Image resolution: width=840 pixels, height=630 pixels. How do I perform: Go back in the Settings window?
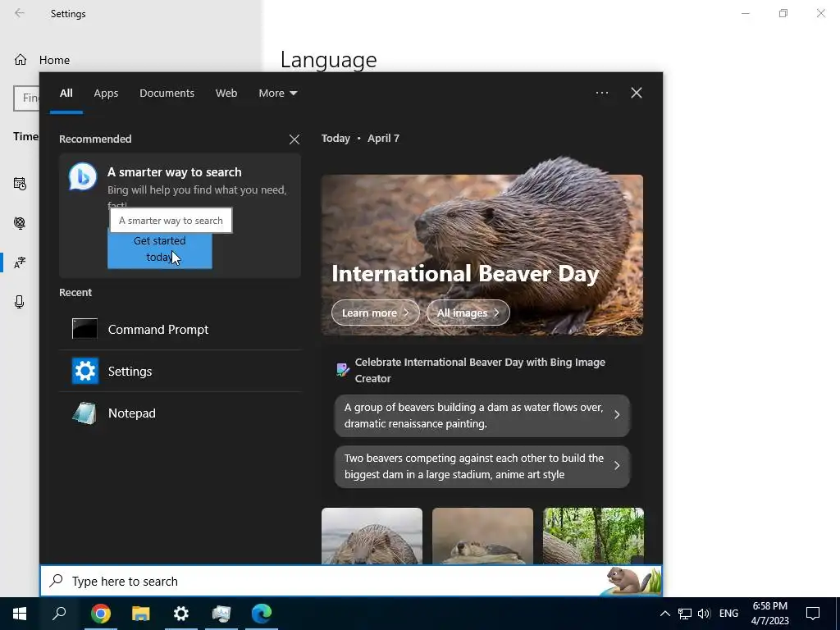20,13
